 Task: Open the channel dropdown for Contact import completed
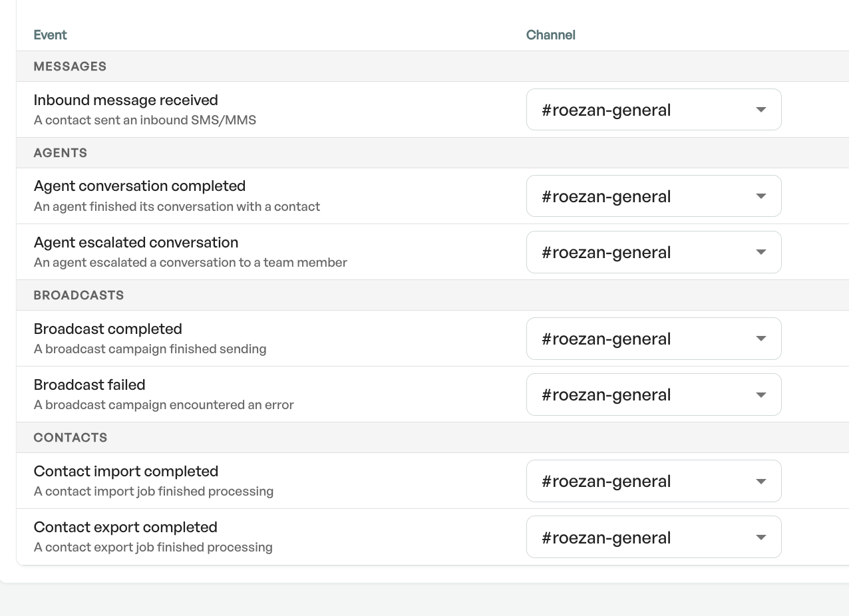[x=653, y=480]
